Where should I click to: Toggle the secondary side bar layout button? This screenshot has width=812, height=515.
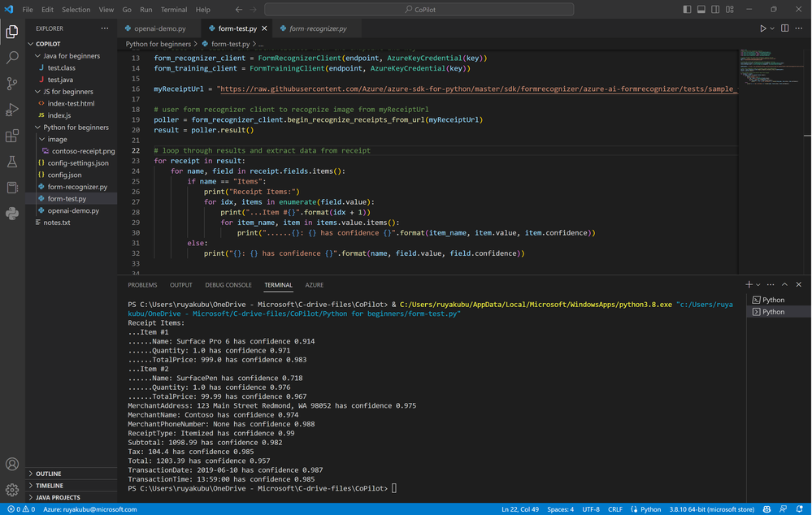(717, 10)
